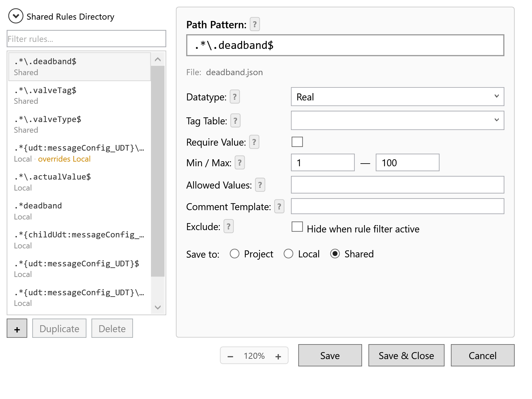
Task: Click the Comment Template input field
Action: [398, 206]
